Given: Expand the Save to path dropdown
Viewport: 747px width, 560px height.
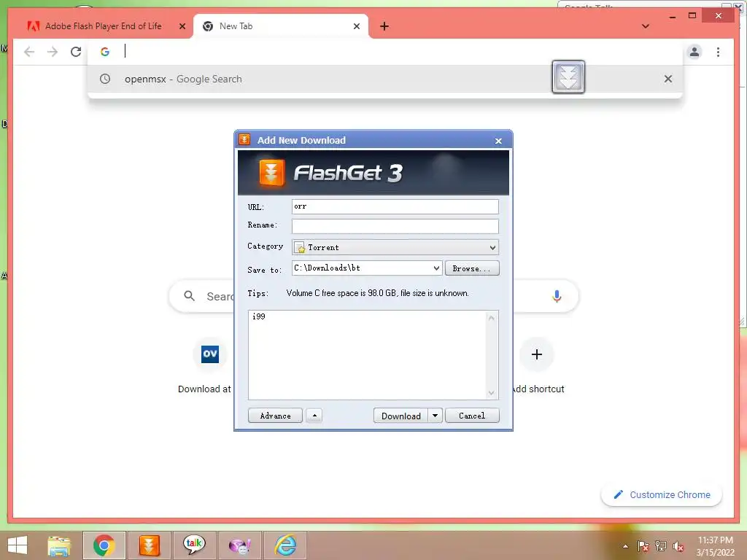Looking at the screenshot, I should (436, 268).
